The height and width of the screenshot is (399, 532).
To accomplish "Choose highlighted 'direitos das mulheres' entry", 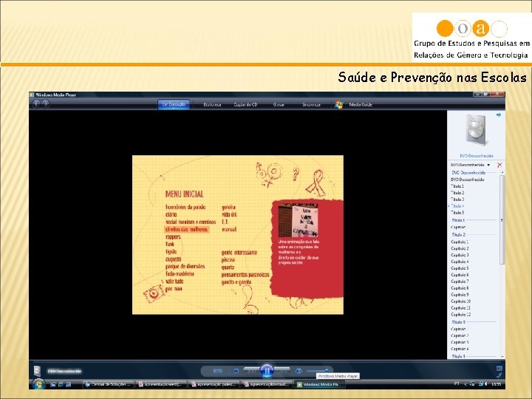I will (186, 229).
